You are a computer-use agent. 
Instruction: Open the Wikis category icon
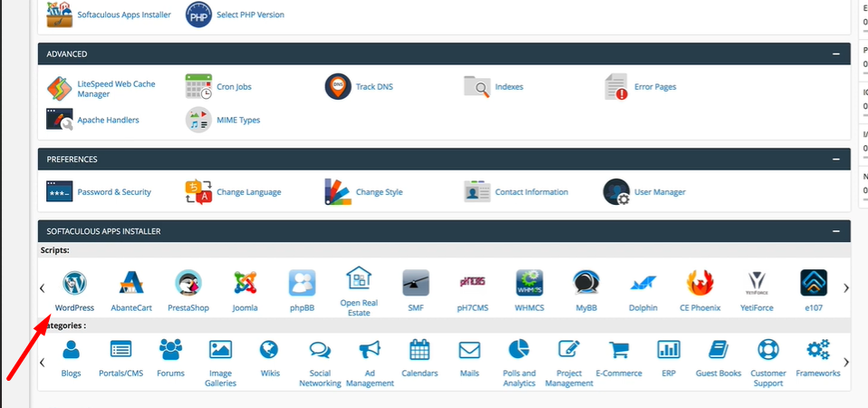coord(269,350)
